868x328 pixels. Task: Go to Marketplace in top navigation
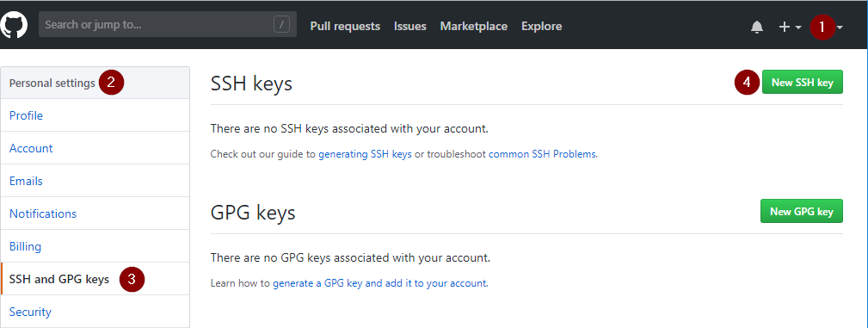[x=474, y=26]
